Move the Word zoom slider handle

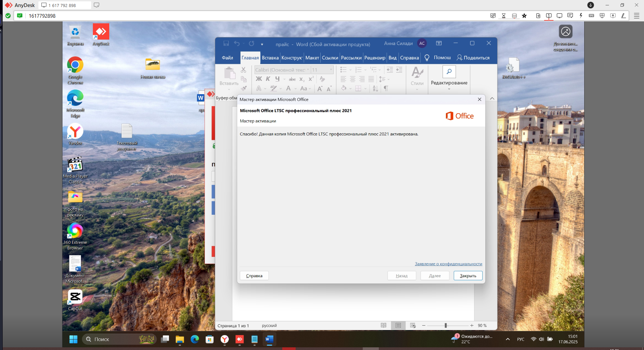[446, 325]
